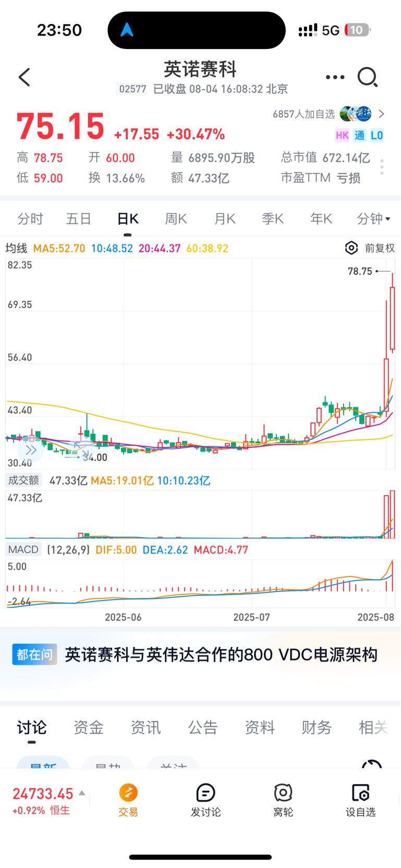Switch to 五日 five-day tab
This screenshot has width=401, height=868.
click(x=79, y=219)
